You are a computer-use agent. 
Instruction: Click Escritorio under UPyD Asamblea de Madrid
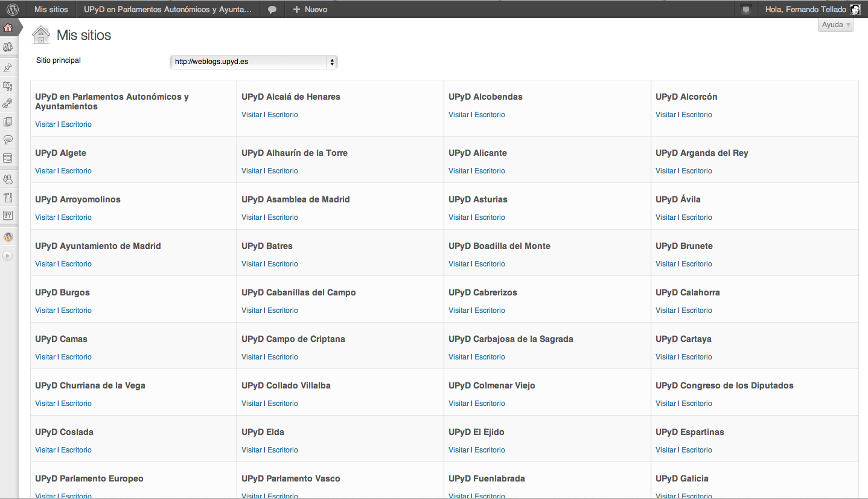tap(282, 217)
